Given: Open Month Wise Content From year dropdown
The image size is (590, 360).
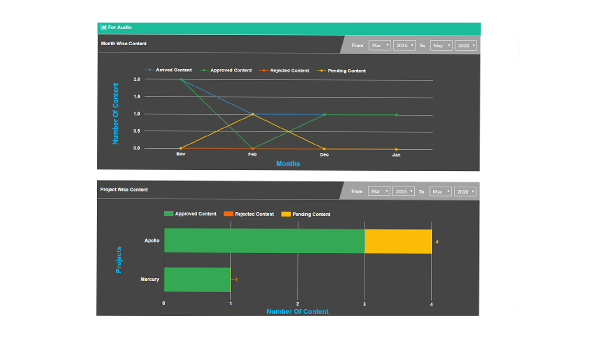Looking at the screenshot, I should [x=404, y=46].
